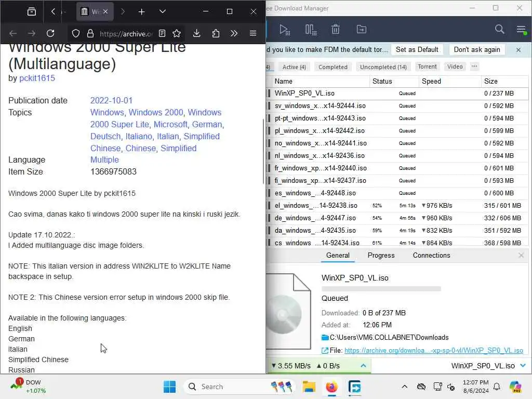Select de_windows download row
Viewport: 532px width, 399px height.
397,218
